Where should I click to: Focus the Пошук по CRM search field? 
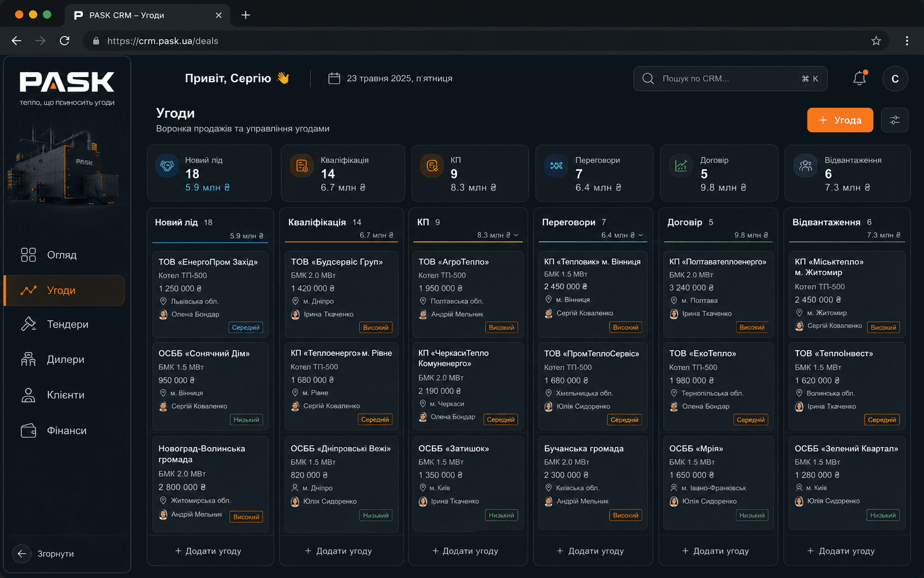[x=731, y=79]
